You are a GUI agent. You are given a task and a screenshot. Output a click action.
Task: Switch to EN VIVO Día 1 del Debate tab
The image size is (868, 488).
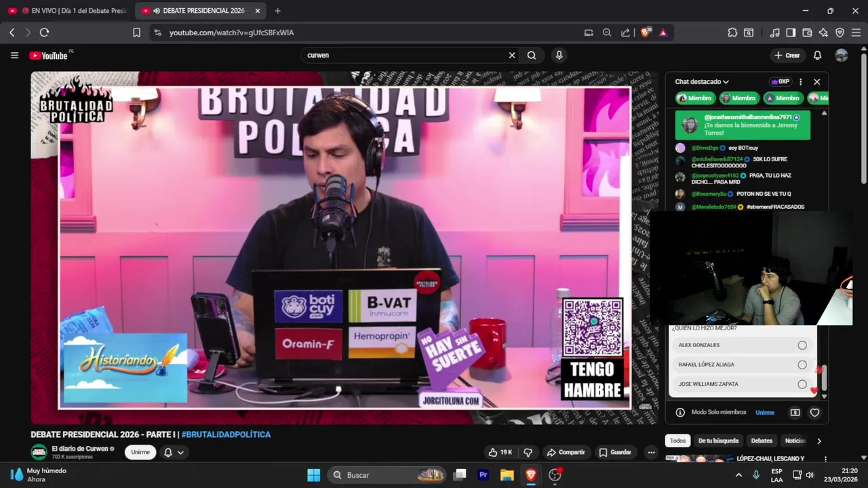pos(68,11)
